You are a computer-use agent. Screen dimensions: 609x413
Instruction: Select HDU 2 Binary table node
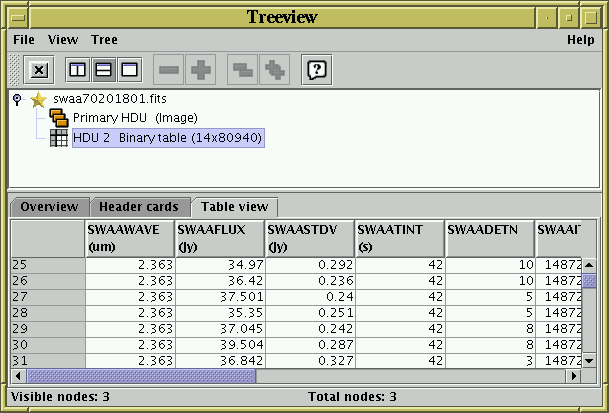(167, 137)
